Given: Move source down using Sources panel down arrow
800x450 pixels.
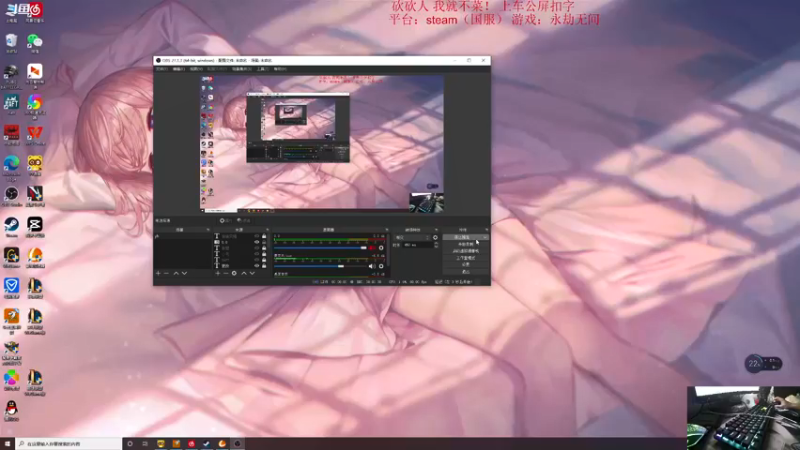Looking at the screenshot, I should click(x=252, y=273).
